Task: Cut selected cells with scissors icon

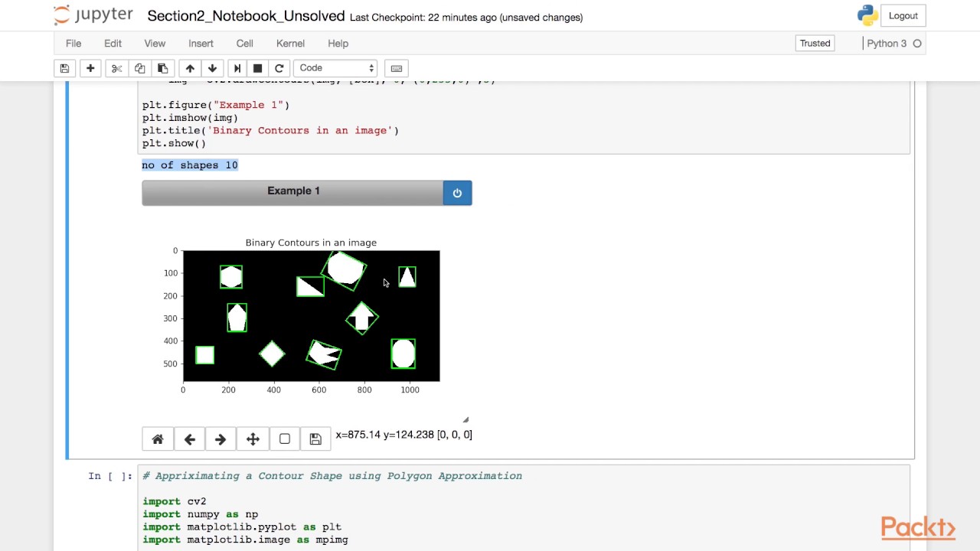Action: click(x=116, y=68)
